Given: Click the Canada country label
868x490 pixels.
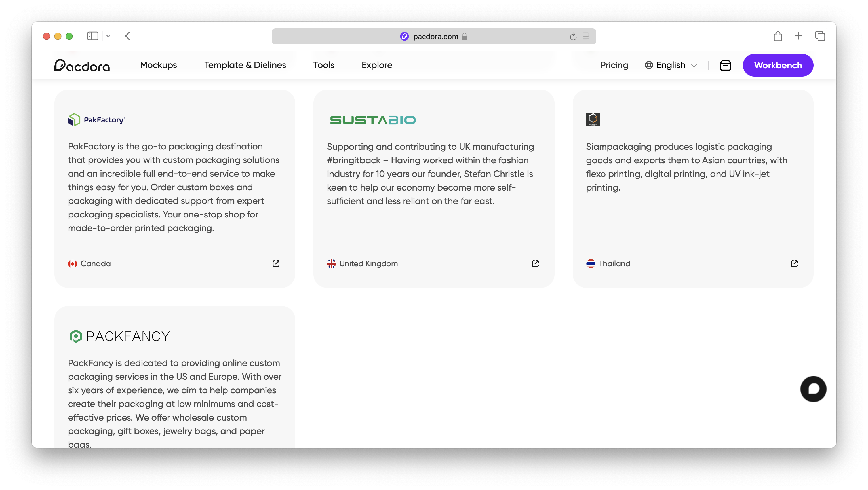Looking at the screenshot, I should [95, 264].
